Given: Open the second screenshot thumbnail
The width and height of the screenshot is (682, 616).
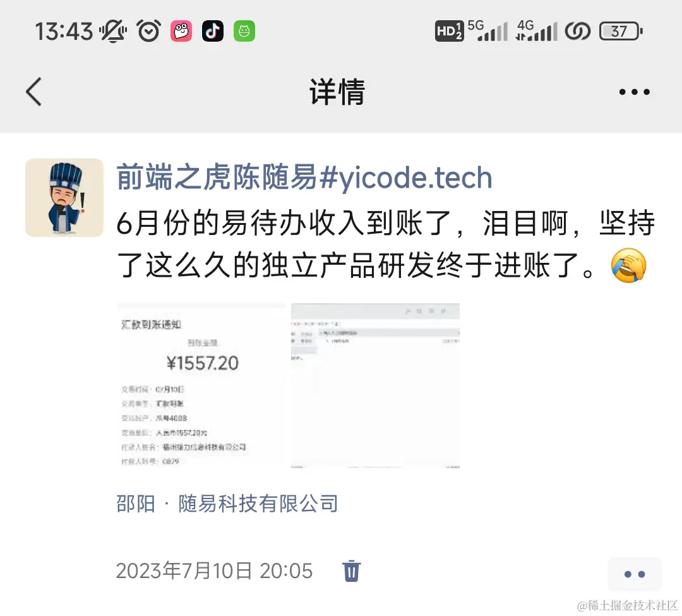Looking at the screenshot, I should tap(375, 385).
